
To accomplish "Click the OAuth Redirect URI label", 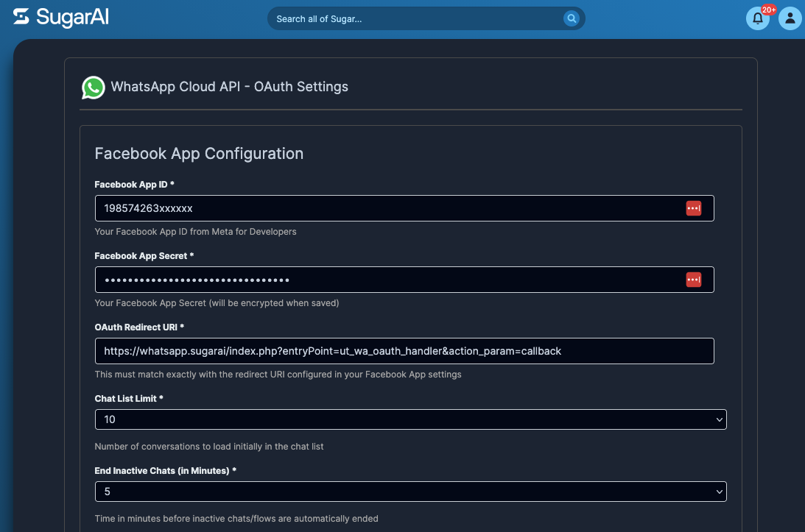I will [139, 327].
